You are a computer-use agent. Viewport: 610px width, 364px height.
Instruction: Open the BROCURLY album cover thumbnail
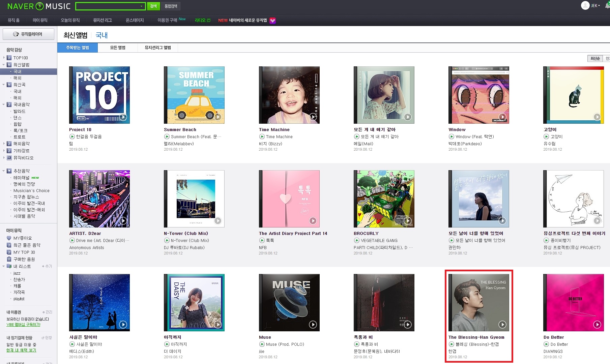point(384,199)
